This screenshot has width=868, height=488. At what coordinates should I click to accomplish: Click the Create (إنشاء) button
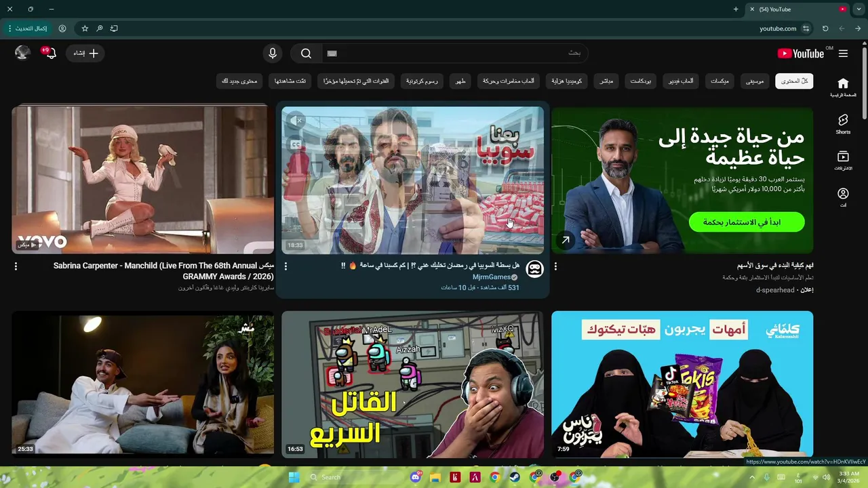click(x=85, y=53)
